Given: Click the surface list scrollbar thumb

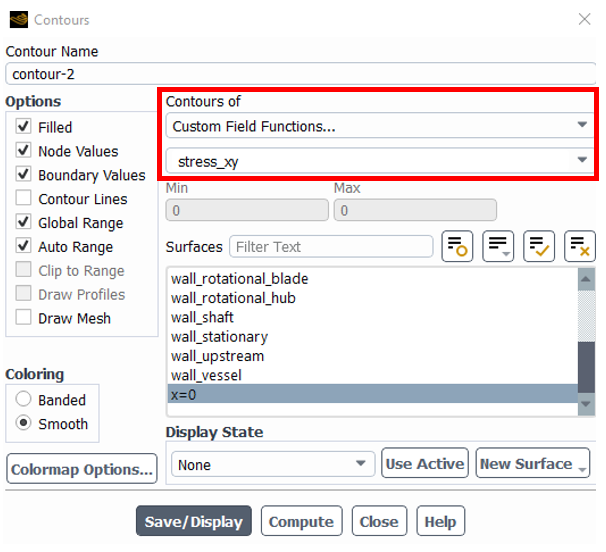Looking at the screenshot, I should [x=586, y=367].
